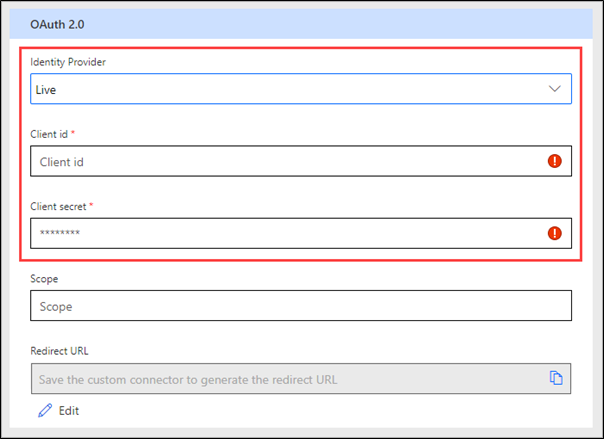Open the Identity Provider combo box
The height and width of the screenshot is (439, 604).
pos(301,89)
